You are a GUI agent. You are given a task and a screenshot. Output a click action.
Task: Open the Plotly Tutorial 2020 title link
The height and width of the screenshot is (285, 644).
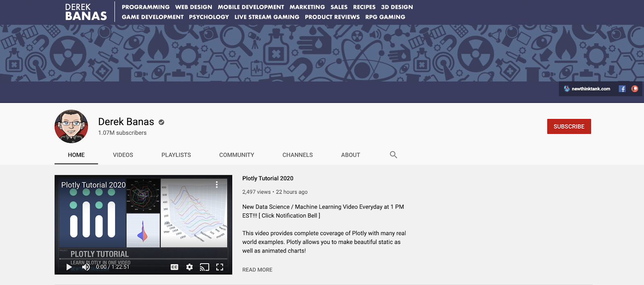pos(268,178)
